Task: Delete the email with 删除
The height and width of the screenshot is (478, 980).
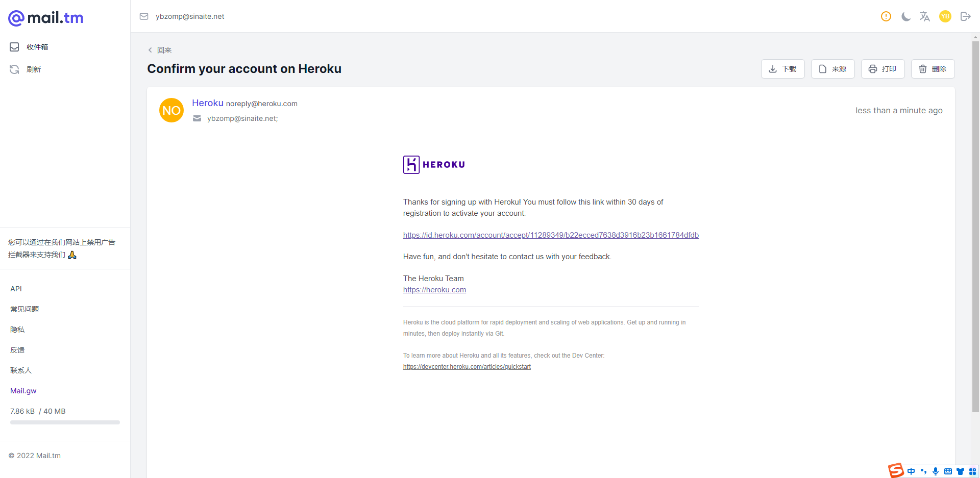Action: pos(933,69)
